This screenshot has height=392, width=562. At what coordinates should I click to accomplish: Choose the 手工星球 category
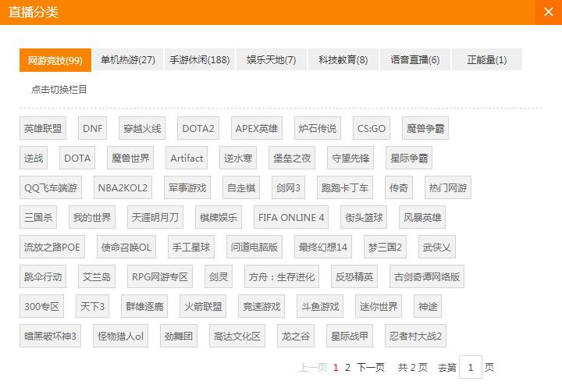[191, 247]
